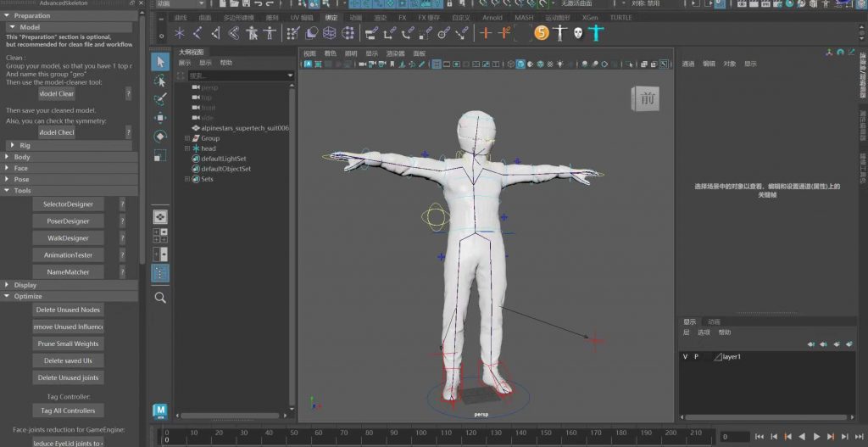Expand the Group node in the outliner

187,138
